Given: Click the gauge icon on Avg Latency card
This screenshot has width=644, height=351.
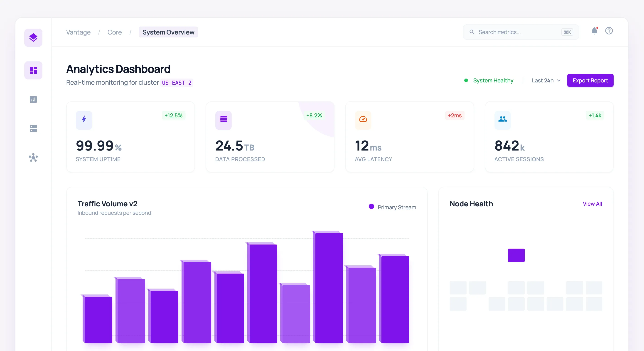Looking at the screenshot, I should 363,120.
